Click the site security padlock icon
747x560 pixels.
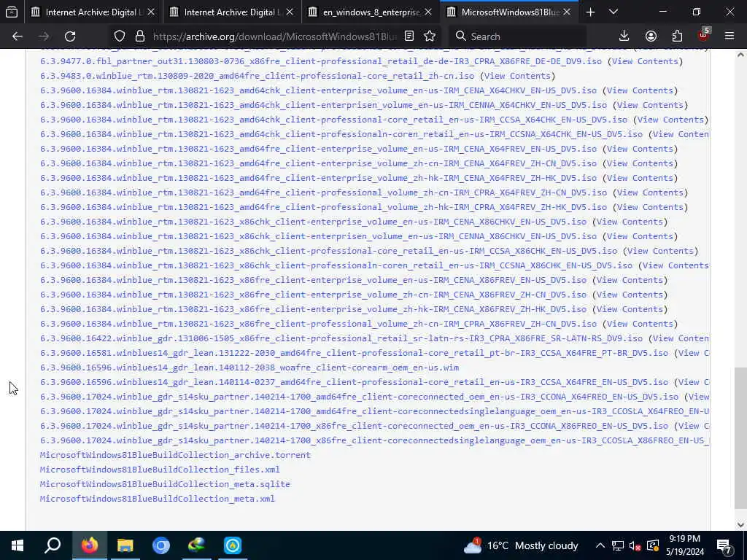click(x=139, y=36)
